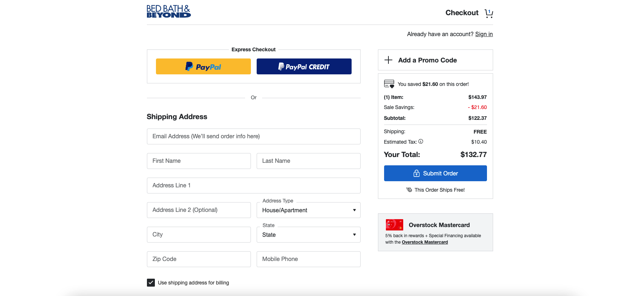
Task: Focus the Email Address field
Action: 253,136
